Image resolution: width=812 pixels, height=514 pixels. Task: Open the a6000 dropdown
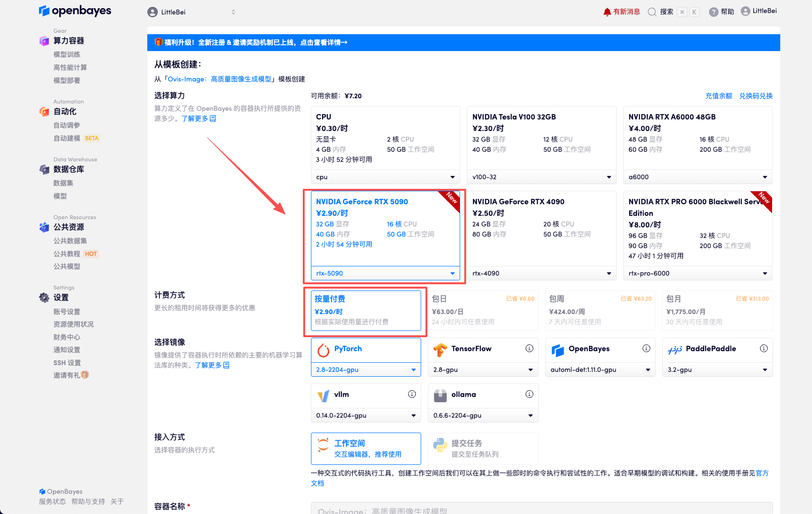(698, 177)
